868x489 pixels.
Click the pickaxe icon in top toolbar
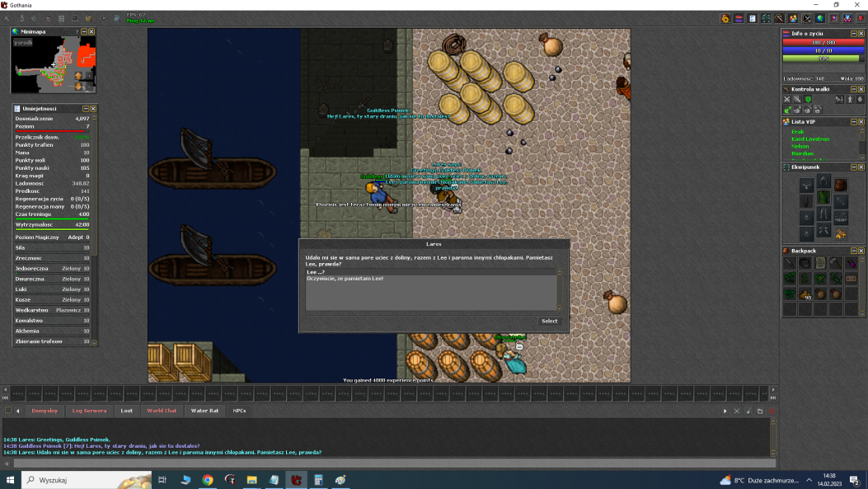pyautogui.click(x=779, y=18)
